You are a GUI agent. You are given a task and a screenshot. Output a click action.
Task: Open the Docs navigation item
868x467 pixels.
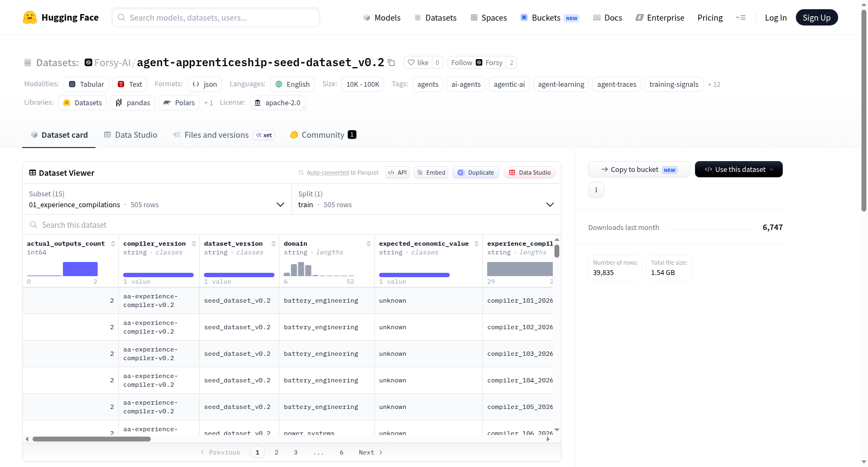608,17
